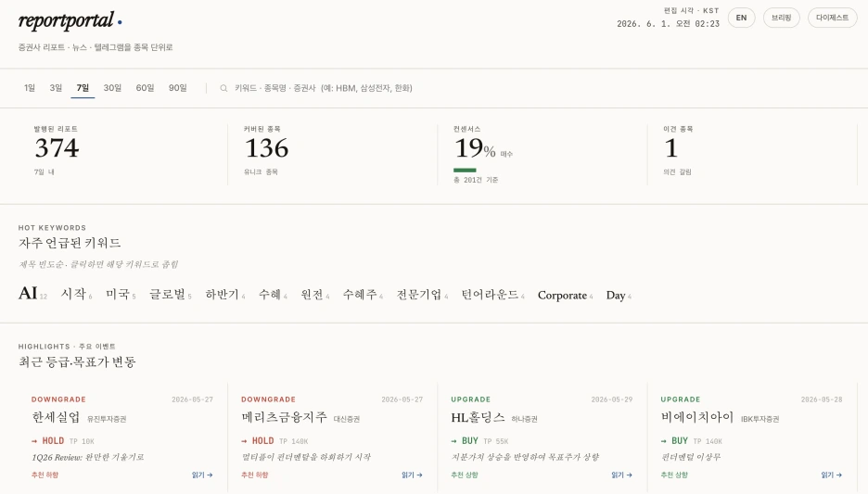This screenshot has width=868, height=494.
Task: Click 읽기 arrow on 한세실업 card
Action: click(x=202, y=475)
